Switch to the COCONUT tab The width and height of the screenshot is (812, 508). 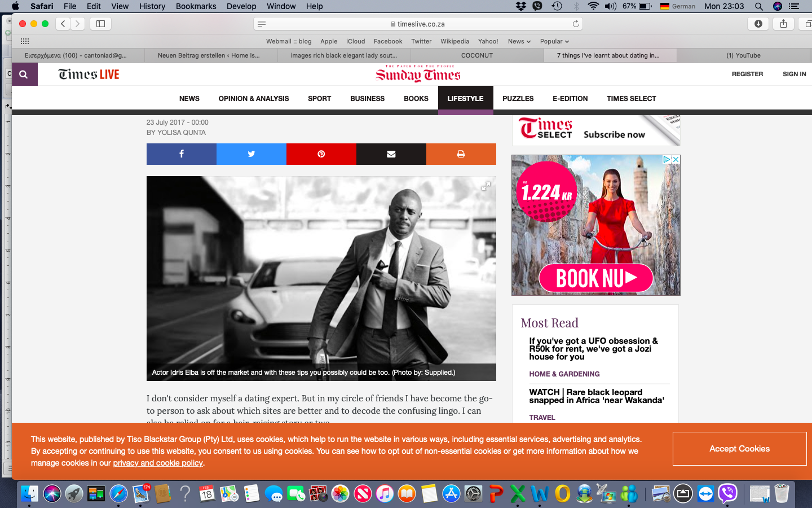[x=477, y=55]
